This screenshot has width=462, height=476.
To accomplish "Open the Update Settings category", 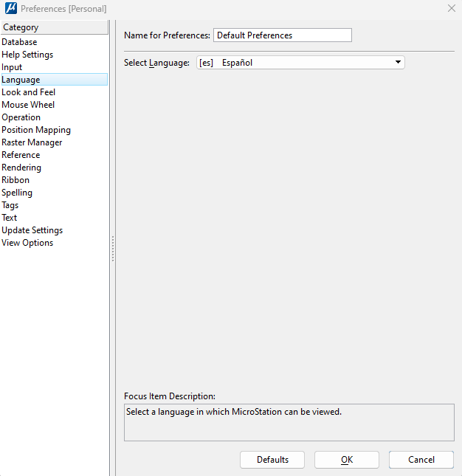I will 55,230.
